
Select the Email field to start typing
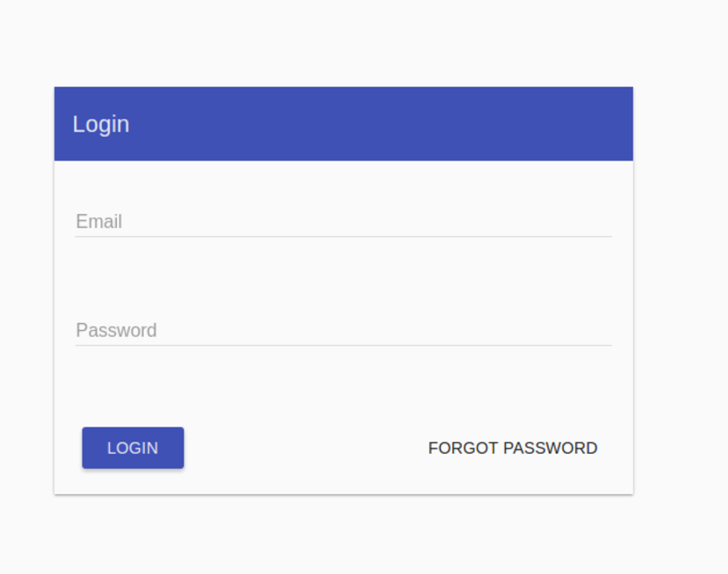coord(342,222)
